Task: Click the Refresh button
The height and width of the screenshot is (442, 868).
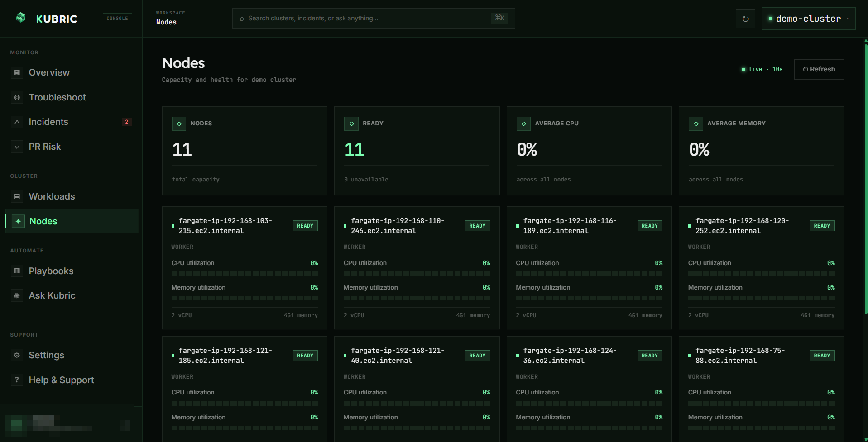Action: [x=819, y=69]
